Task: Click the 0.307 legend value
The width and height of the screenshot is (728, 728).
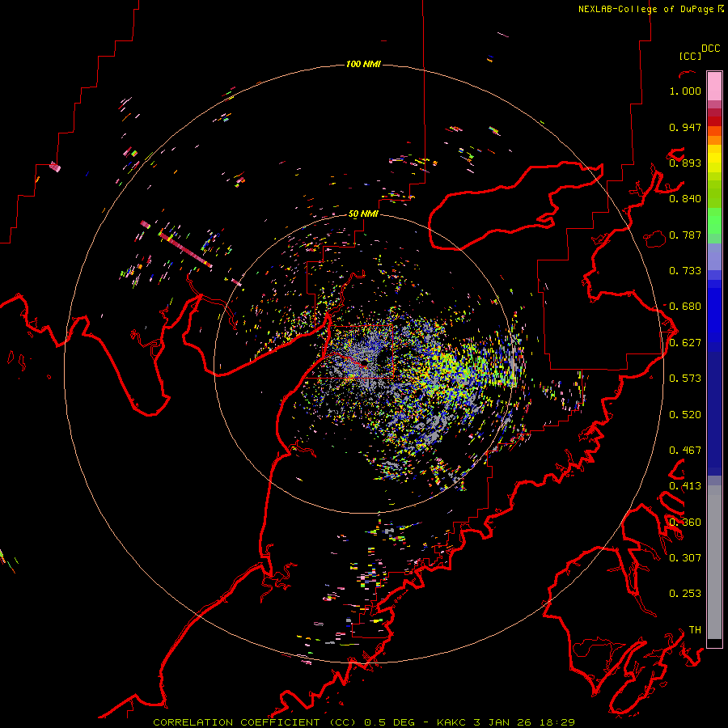Action: [685, 557]
